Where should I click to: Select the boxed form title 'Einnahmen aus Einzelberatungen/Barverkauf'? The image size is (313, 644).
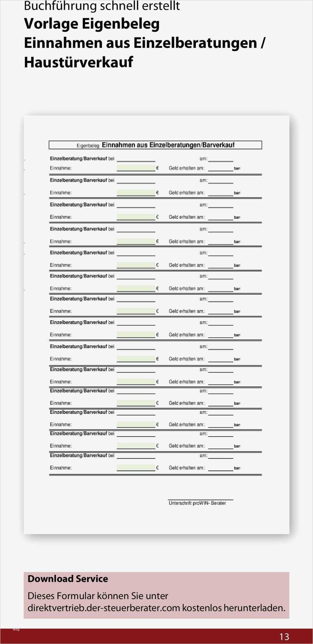coord(168,145)
